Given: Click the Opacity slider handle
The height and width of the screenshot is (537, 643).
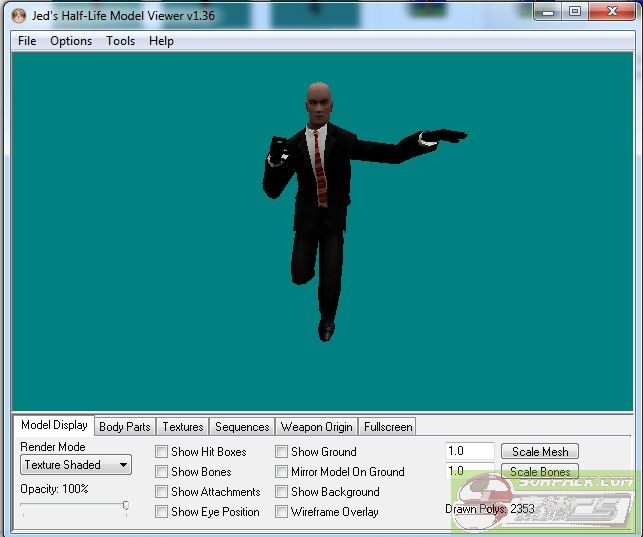Looking at the screenshot, I should [126, 506].
